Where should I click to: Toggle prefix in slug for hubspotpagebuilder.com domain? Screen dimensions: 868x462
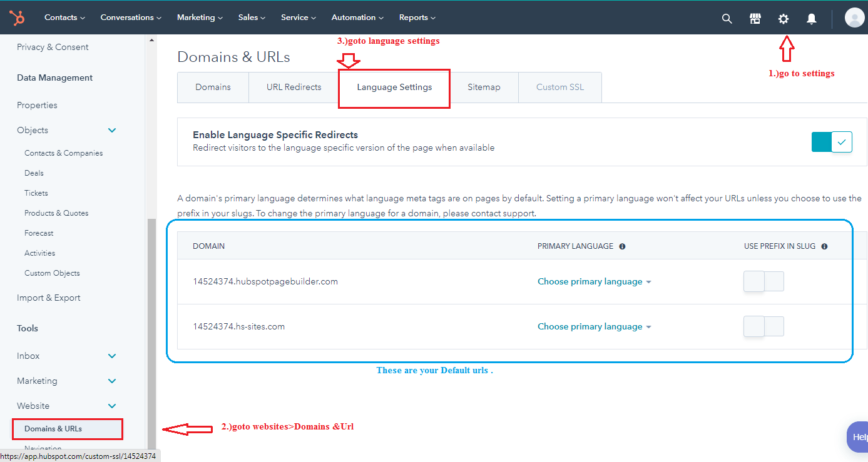763,281
